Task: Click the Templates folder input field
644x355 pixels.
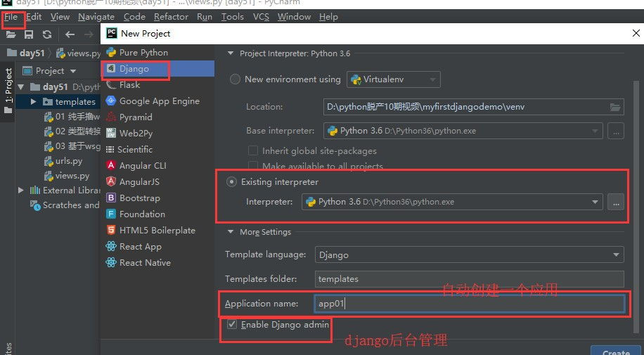Action: [x=470, y=279]
